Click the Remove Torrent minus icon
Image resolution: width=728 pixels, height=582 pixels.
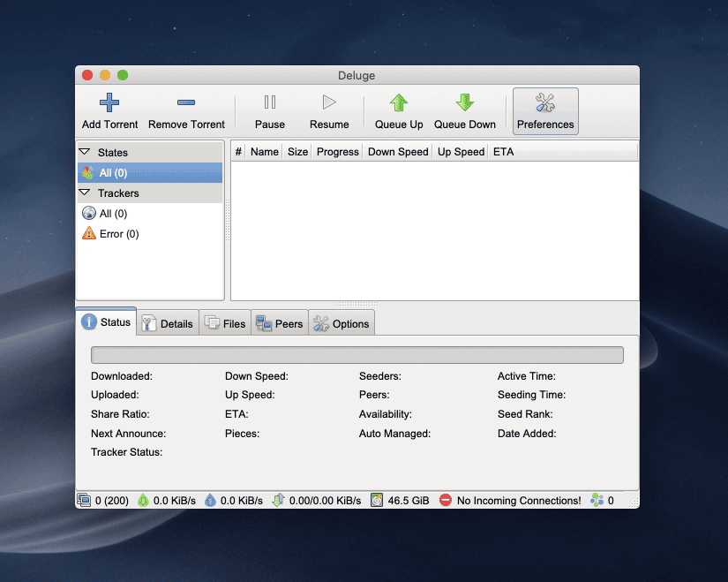(186, 102)
